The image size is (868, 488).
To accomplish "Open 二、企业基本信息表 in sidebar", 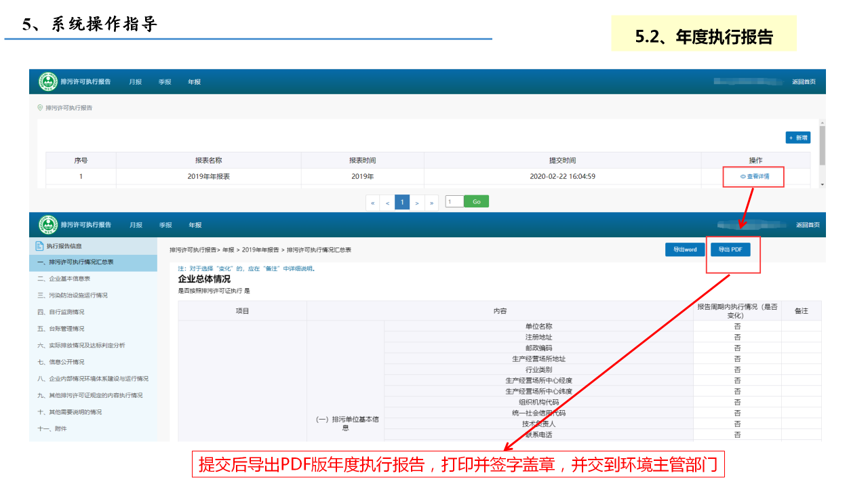I will 64,279.
